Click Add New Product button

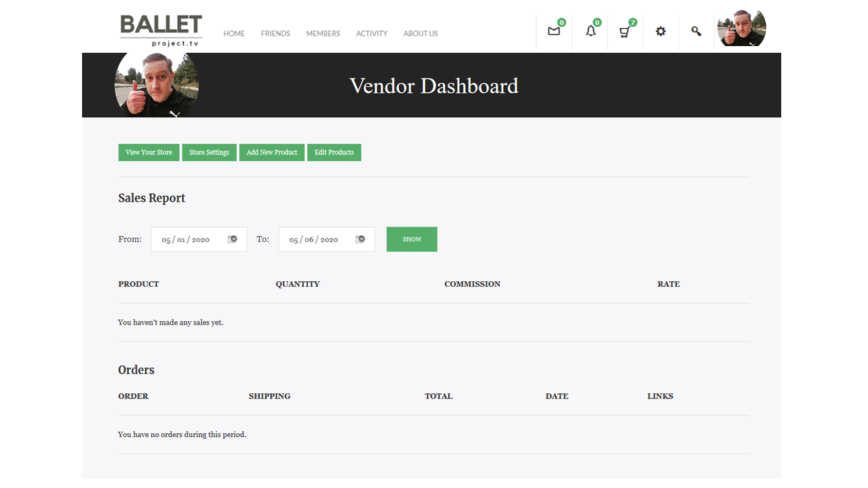272,152
